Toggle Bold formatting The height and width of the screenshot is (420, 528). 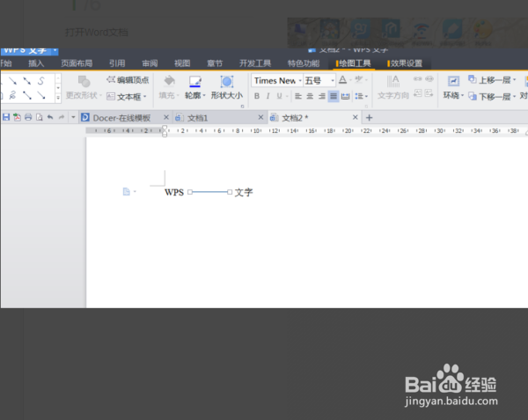click(x=257, y=96)
